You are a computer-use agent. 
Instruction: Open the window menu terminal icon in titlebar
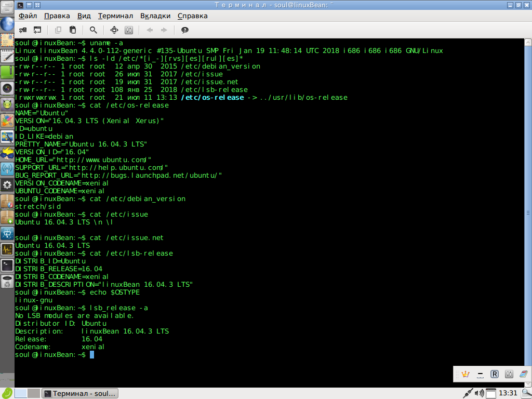20,5
